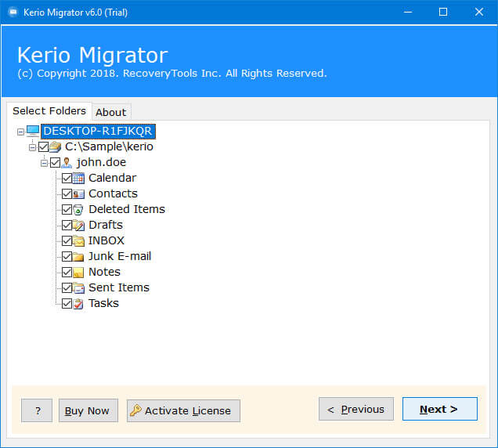Uncheck the Calendar folder checkbox
Image resolution: width=498 pixels, height=448 pixels.
tap(67, 179)
